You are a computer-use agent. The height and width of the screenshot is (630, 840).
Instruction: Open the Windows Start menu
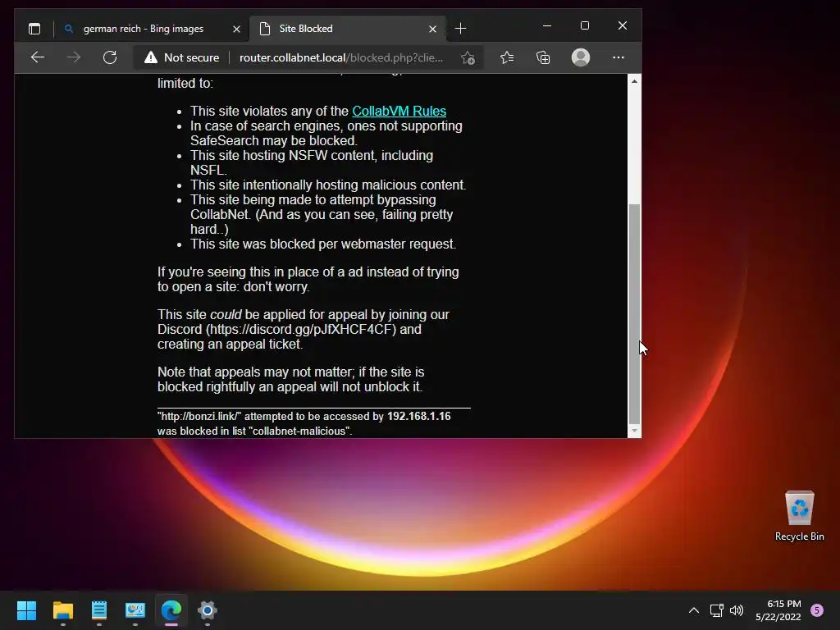26,610
